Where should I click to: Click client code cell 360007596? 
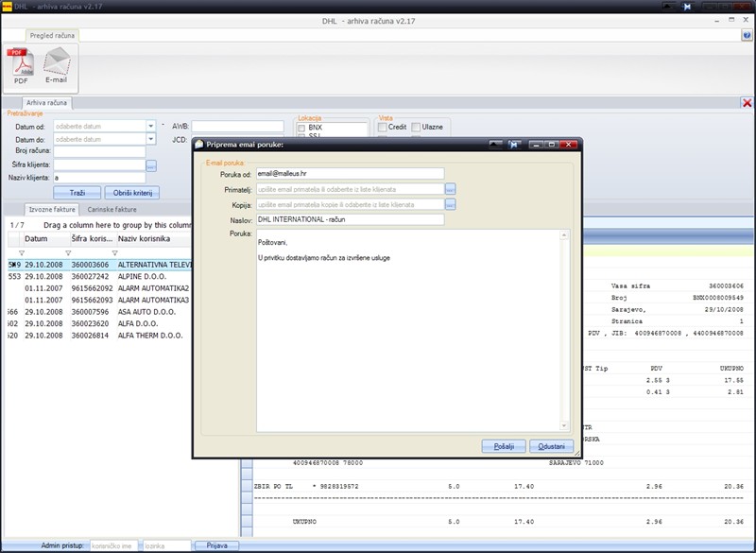tap(90, 312)
